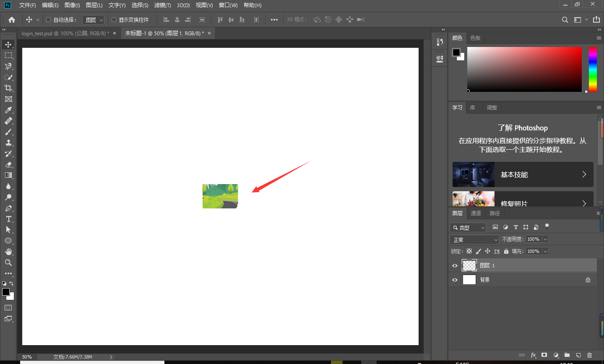The image size is (604, 364).
Task: Select the Blur tool
Action: tap(8, 186)
